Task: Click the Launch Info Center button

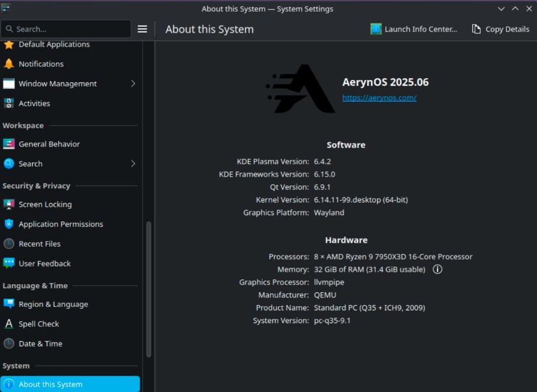Action: 414,29
